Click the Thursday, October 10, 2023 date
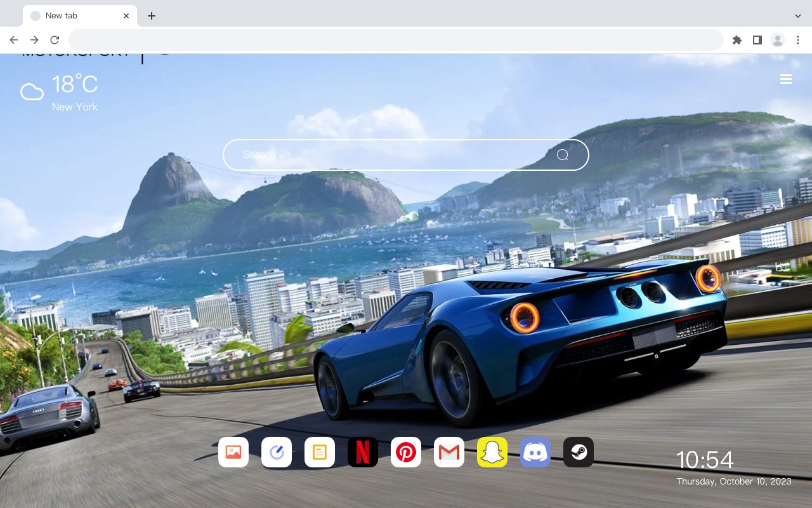Image resolution: width=812 pixels, height=508 pixels. click(x=734, y=481)
